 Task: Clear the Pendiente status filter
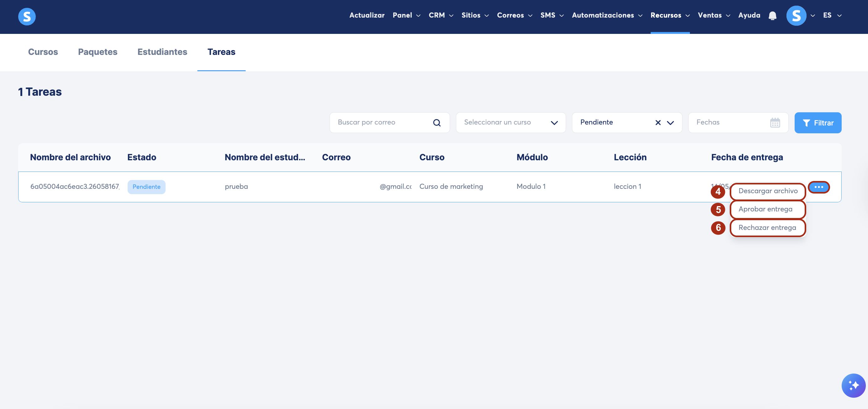click(658, 123)
